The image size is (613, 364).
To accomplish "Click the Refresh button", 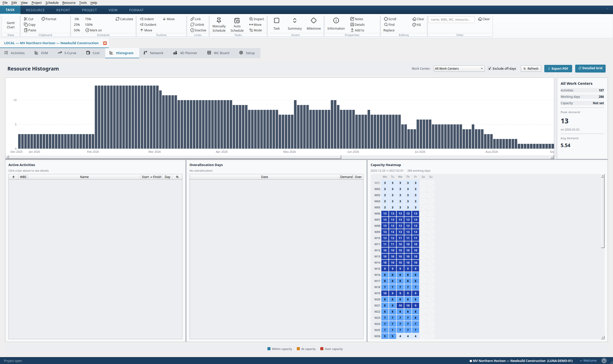I will (531, 68).
